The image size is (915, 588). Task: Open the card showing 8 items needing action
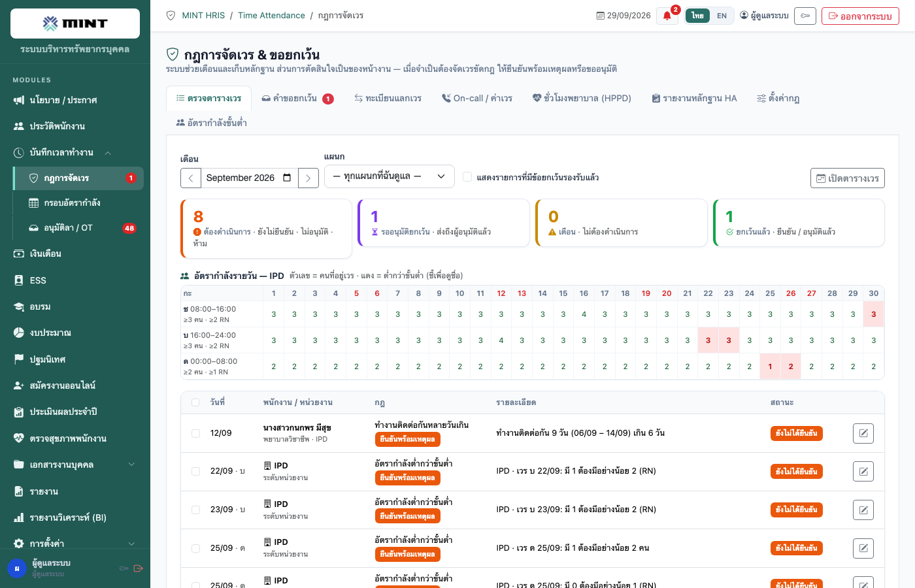tap(266, 229)
